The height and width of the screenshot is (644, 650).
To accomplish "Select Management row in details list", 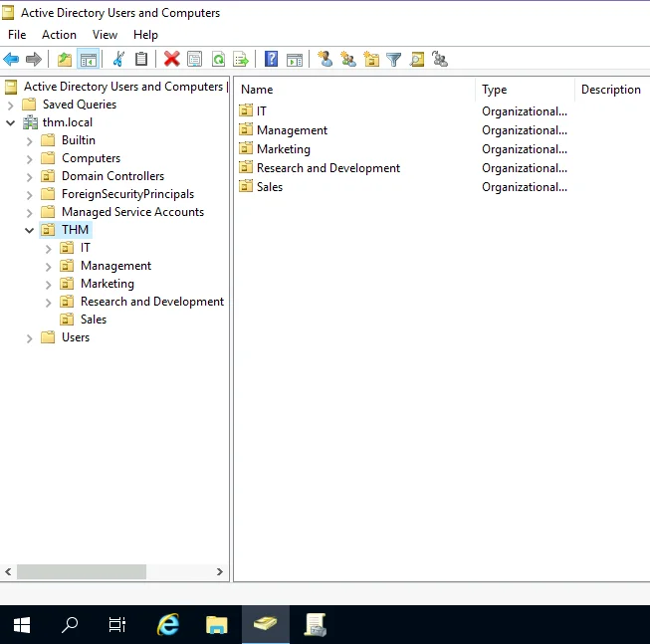I will point(292,130).
